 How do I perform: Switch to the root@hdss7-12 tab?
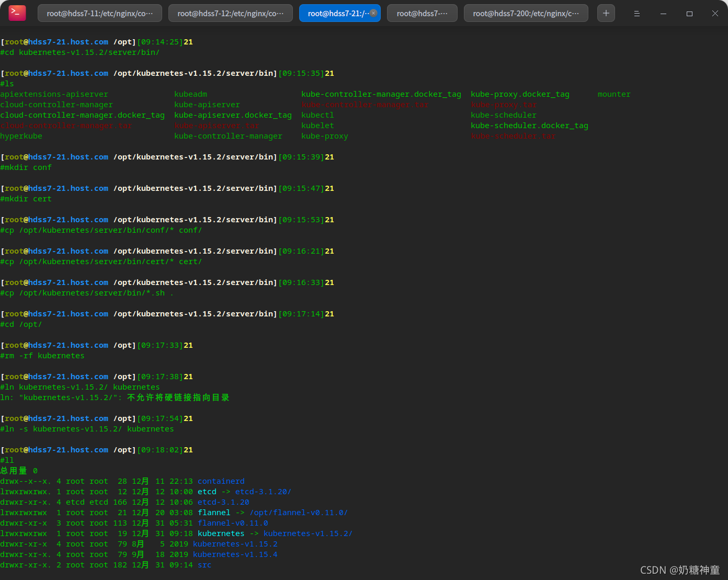231,13
